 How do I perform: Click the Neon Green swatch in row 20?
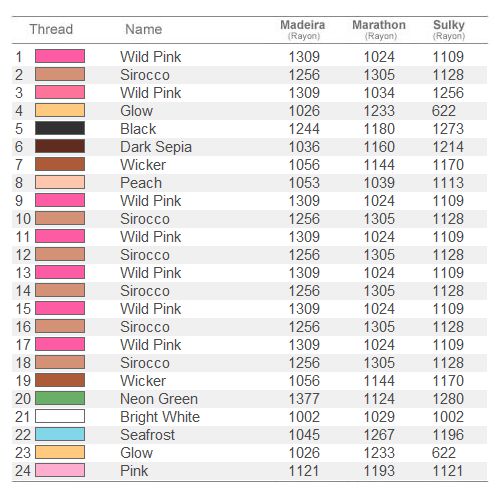pyautogui.click(x=60, y=398)
